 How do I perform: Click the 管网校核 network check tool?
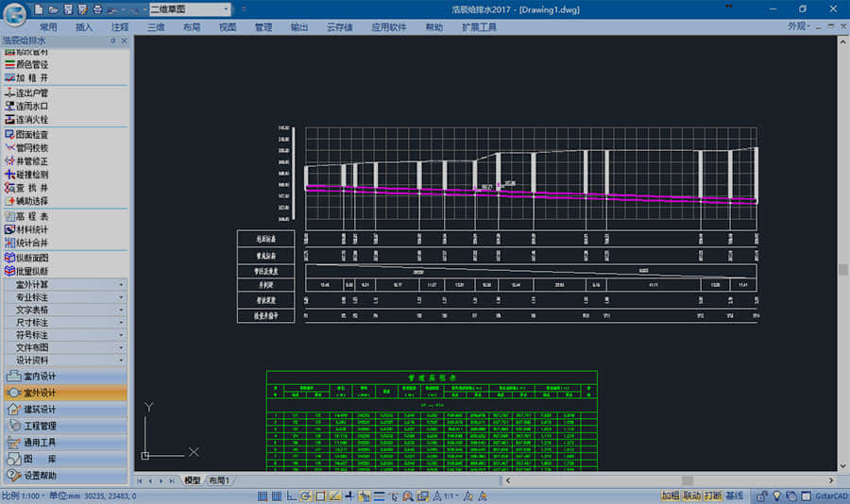coord(32,148)
